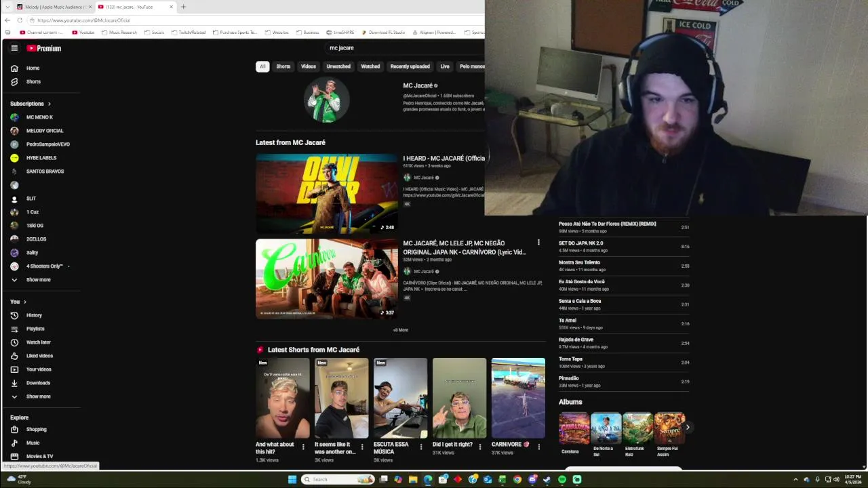Open the Channel content bookmark
868x488 pixels.
coord(41,33)
